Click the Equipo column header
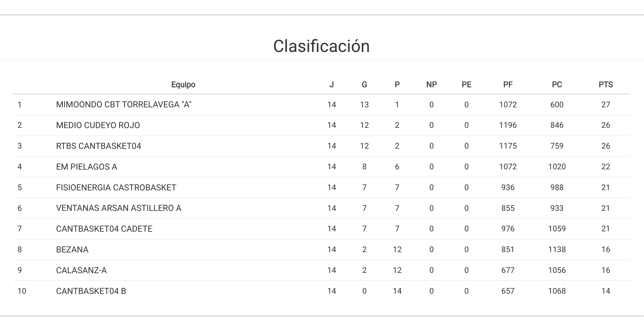This screenshot has width=644, height=333. pyautogui.click(x=183, y=85)
